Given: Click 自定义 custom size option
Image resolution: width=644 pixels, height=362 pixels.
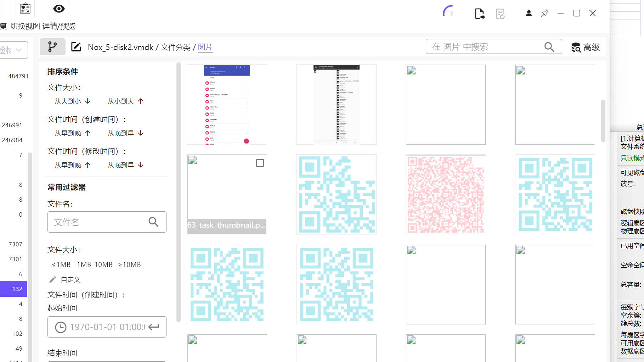Looking at the screenshot, I should (x=65, y=280).
